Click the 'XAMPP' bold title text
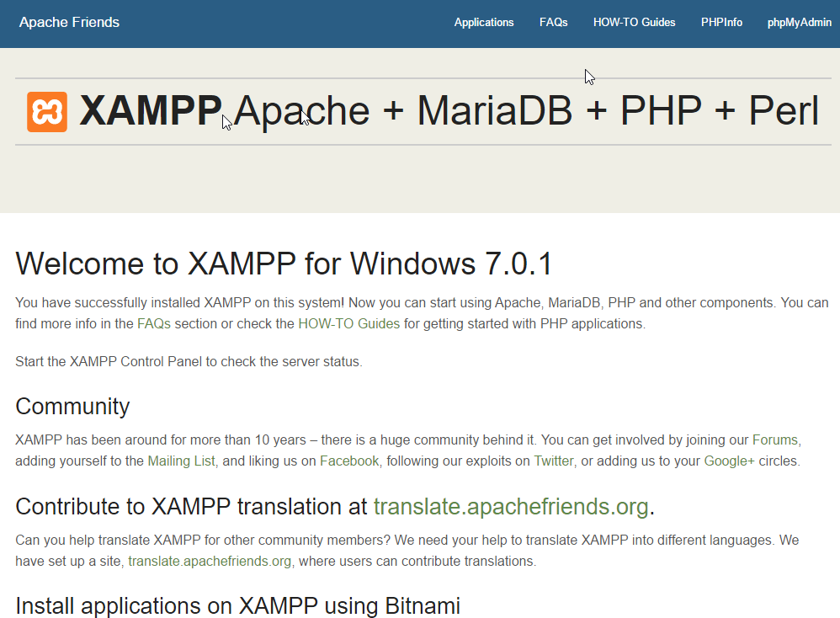The image size is (840, 618). pos(151,111)
